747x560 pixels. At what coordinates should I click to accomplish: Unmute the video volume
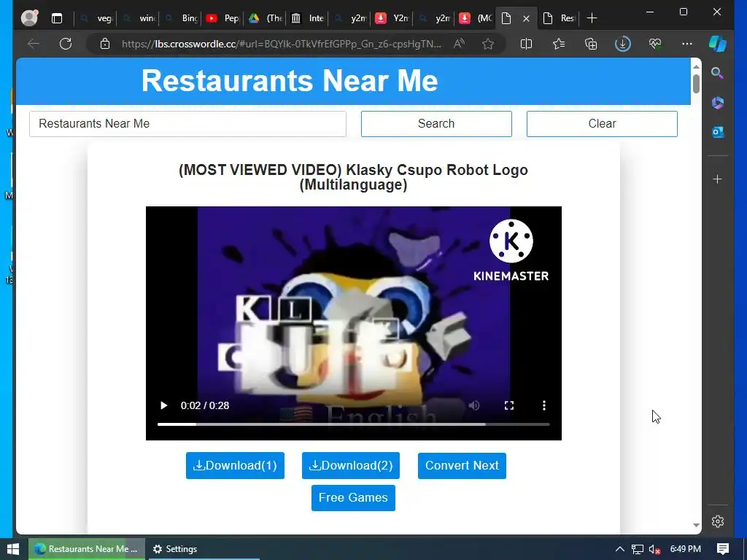474,405
